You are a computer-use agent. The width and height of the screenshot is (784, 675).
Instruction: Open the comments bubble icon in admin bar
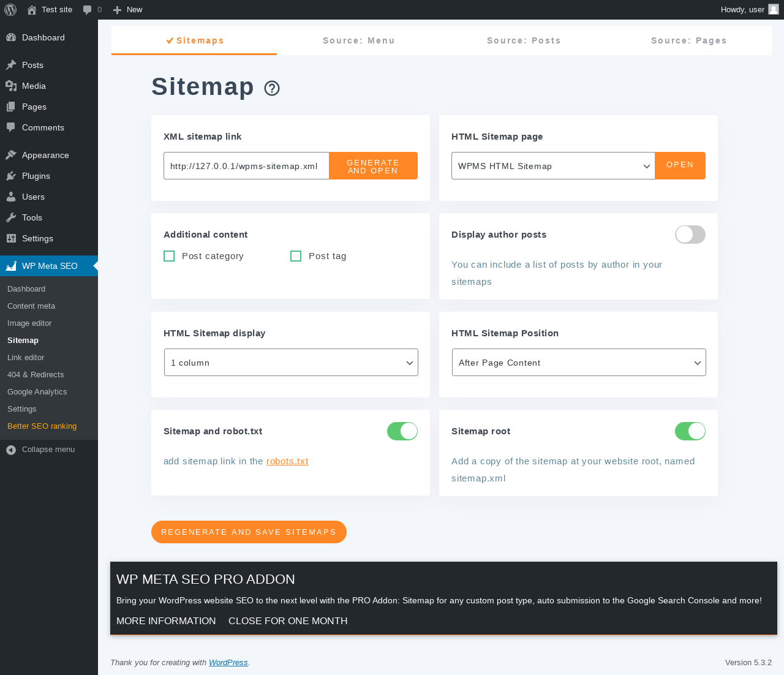click(88, 10)
